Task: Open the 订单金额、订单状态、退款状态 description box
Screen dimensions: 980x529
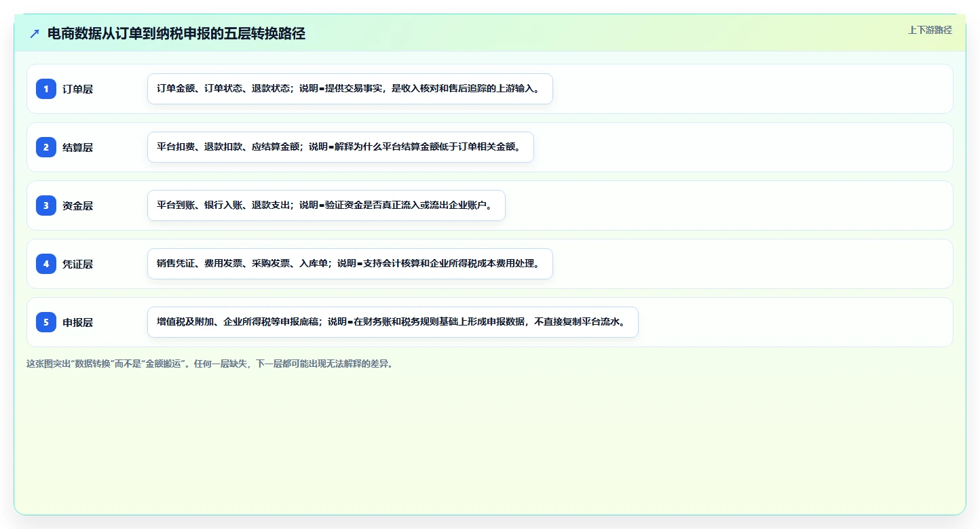Action: tap(350, 89)
